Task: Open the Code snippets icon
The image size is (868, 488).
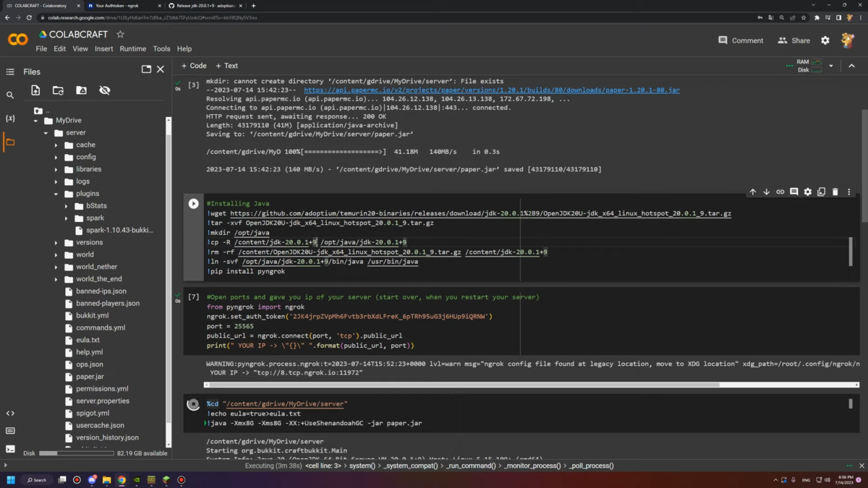Action: coord(10,414)
